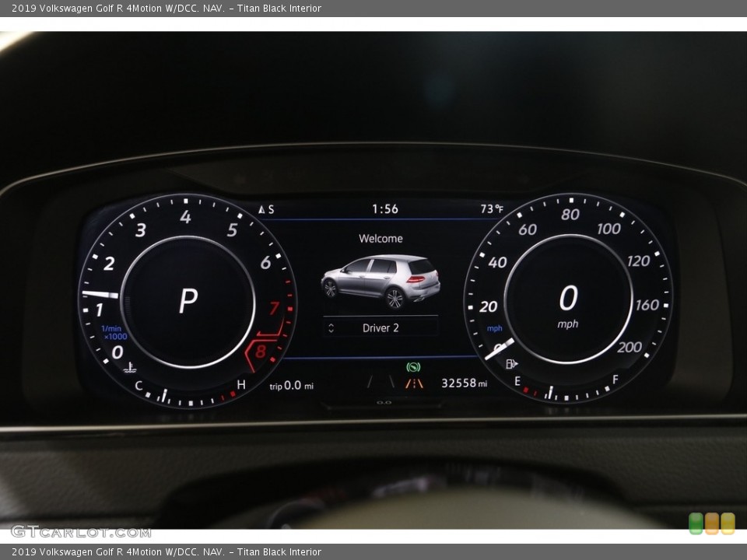Tap the H marker on temperature gauge
Image resolution: width=747 pixels, height=560 pixels.
241,384
